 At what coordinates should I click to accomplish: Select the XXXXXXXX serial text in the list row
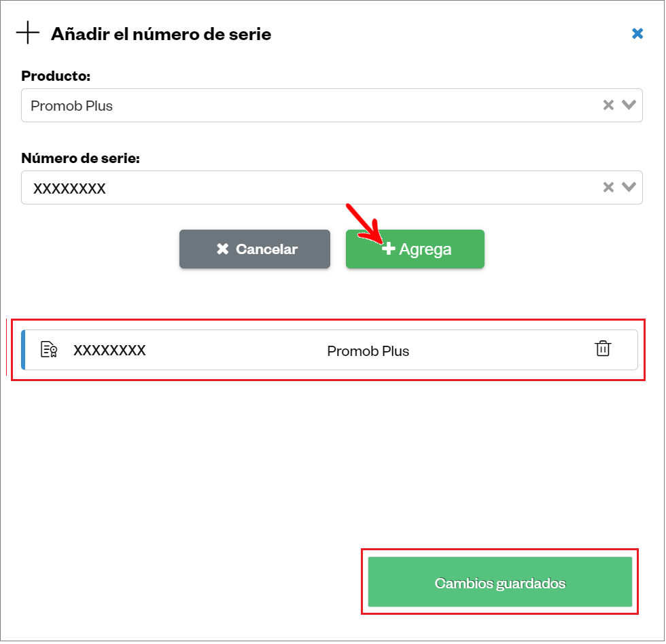(109, 351)
